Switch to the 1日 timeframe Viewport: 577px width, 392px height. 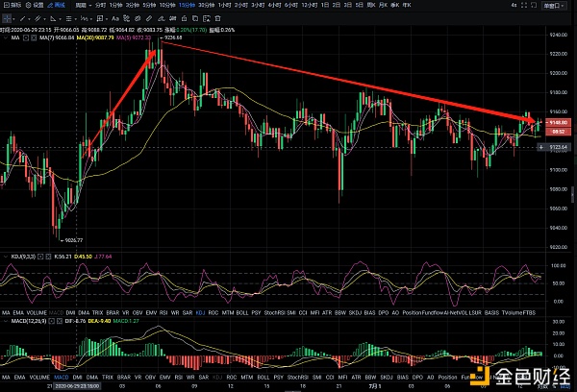325,5
